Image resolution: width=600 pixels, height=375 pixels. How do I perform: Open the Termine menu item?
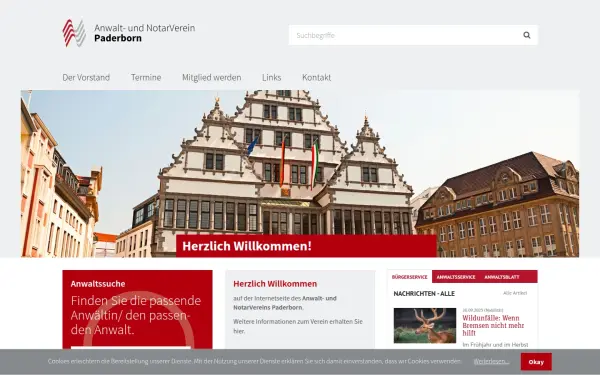tap(146, 77)
